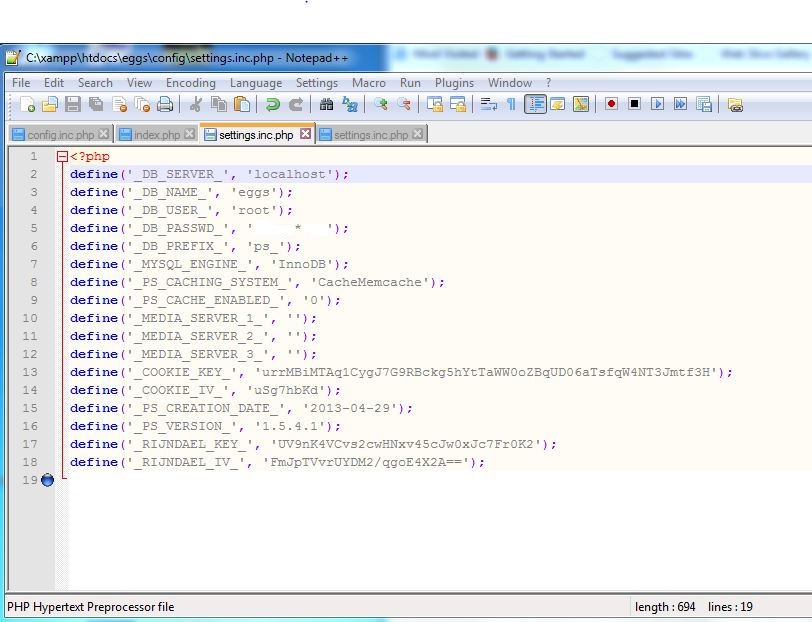Image resolution: width=812 pixels, height=622 pixels.
Task: Click the Close All documents toolbar icon
Action: click(x=142, y=105)
